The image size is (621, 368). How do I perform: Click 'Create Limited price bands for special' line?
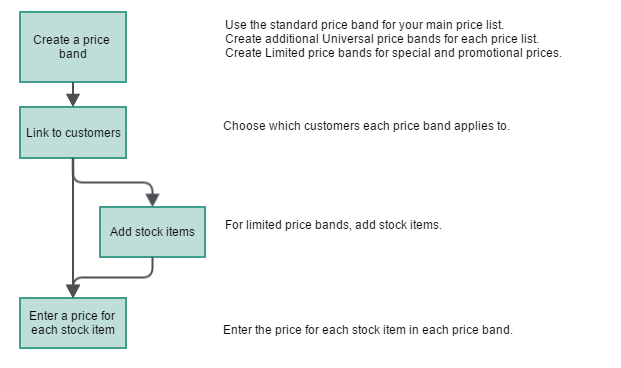(x=393, y=53)
